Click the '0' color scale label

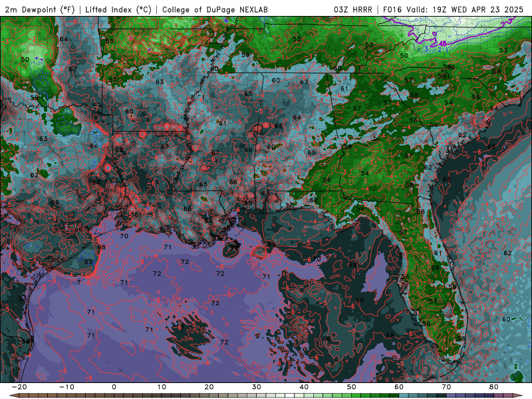[114, 387]
